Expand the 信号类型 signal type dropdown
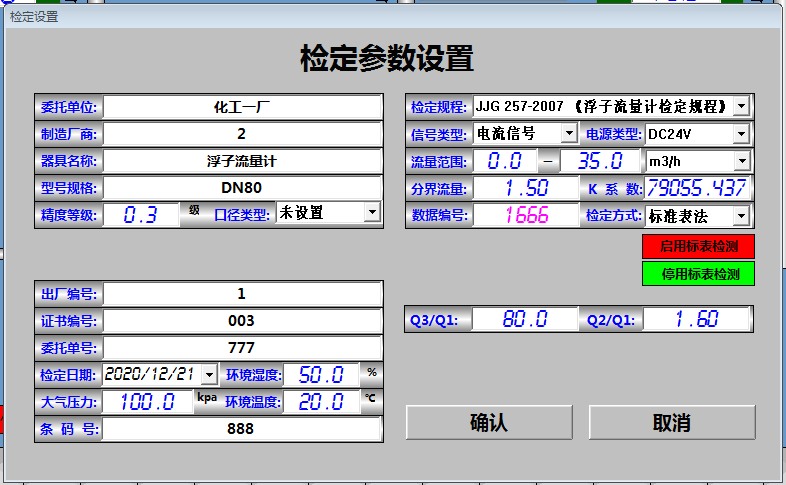The image size is (786, 485). (x=568, y=133)
